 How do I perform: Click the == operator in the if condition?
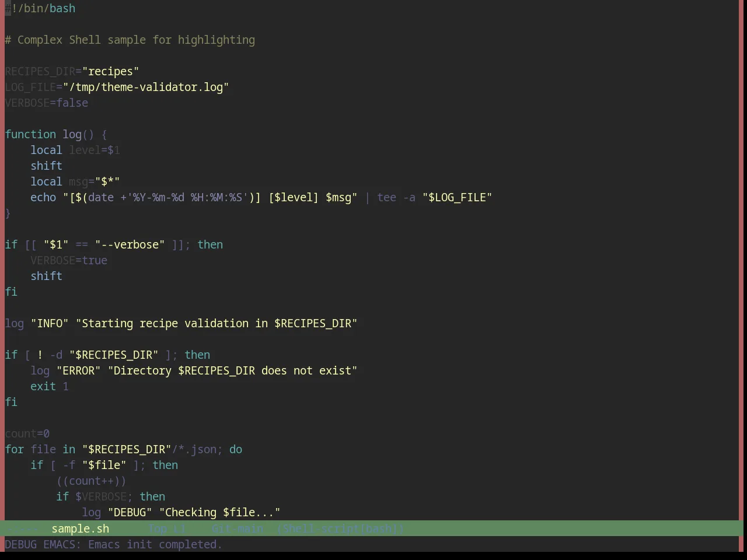point(82,245)
